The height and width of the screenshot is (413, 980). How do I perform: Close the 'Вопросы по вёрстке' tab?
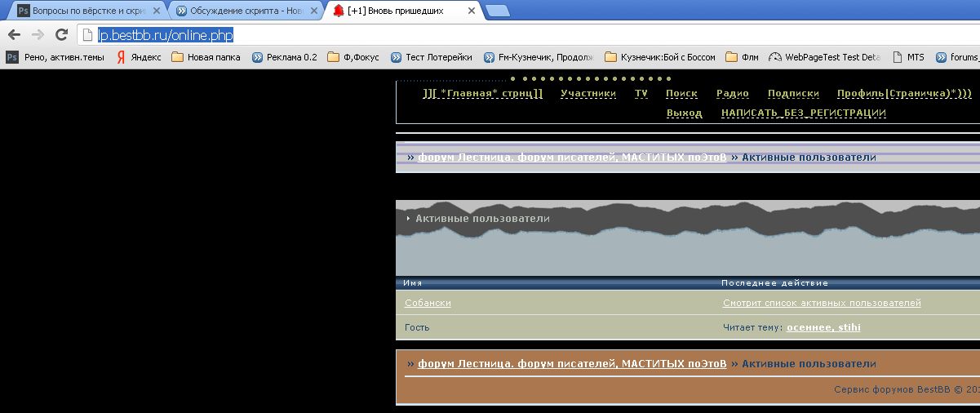click(157, 11)
